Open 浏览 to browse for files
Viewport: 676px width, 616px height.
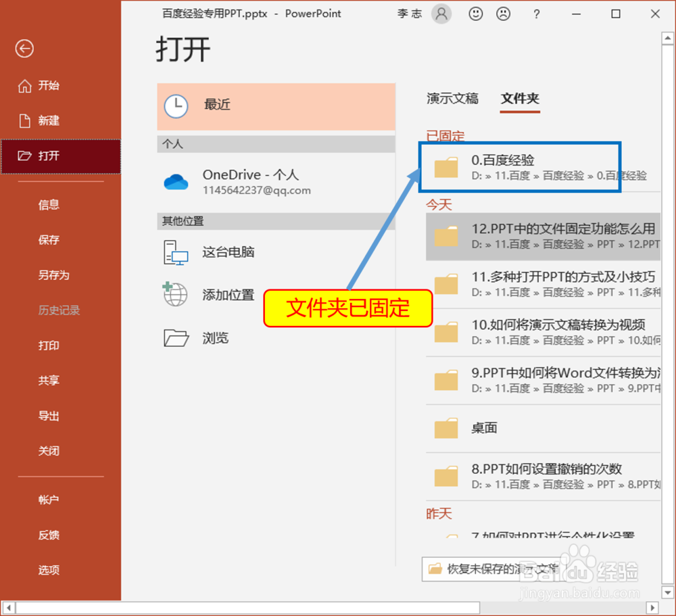(x=215, y=338)
